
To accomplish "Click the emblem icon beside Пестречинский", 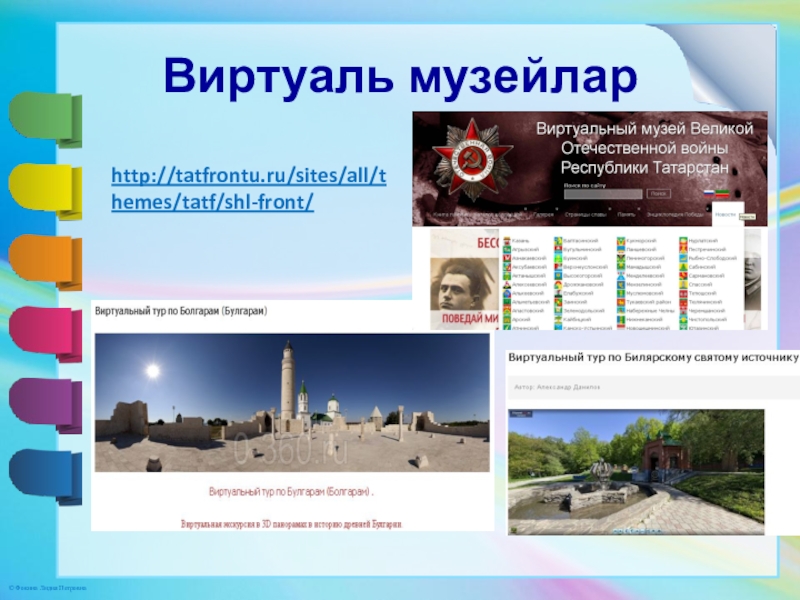I will tap(684, 249).
